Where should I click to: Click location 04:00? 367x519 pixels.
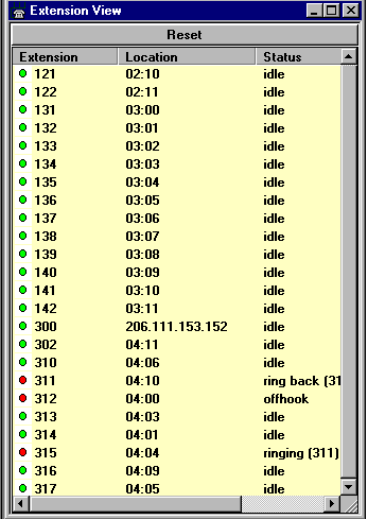[x=143, y=399]
